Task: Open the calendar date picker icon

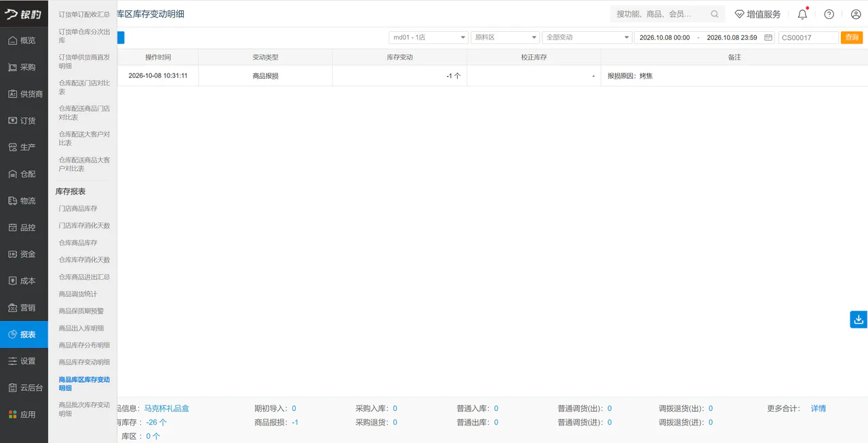Action: [x=768, y=37]
